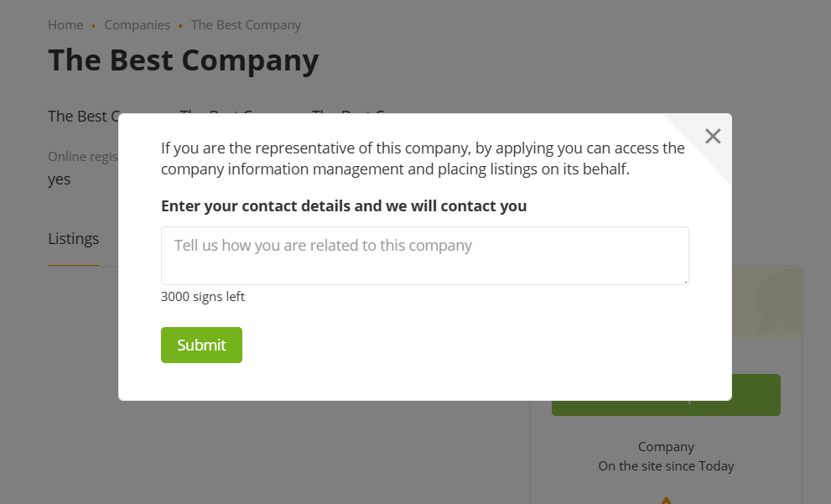Select "The Best Company" breadcrumb item
The width and height of the screenshot is (831, 504).
(x=246, y=25)
